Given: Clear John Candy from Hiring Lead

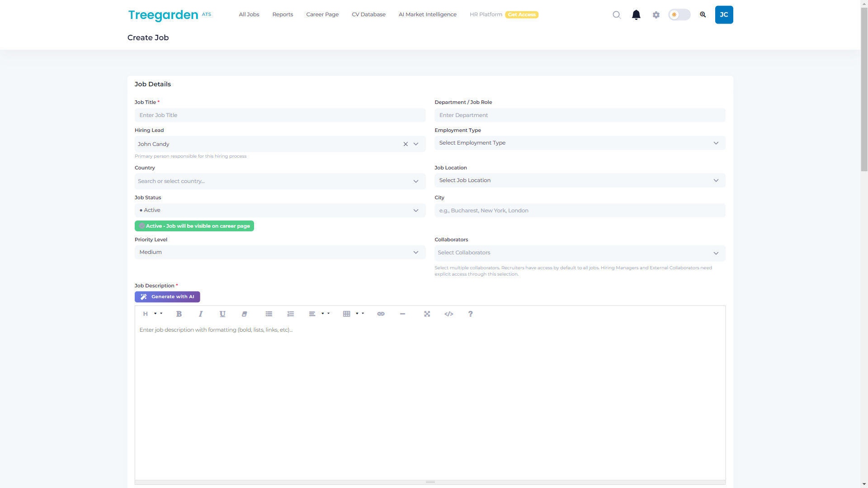Looking at the screenshot, I should click(406, 144).
